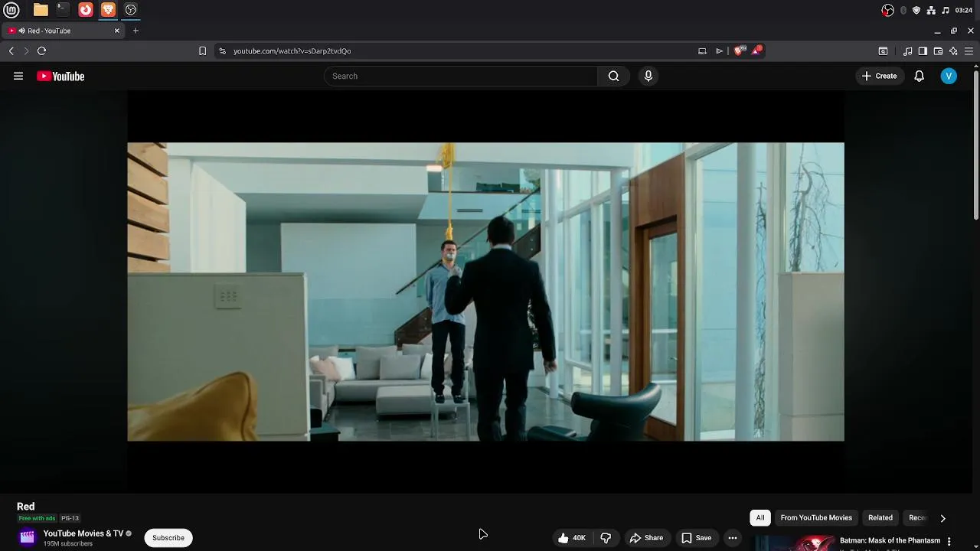This screenshot has width=980, height=551.
Task: Click the PG-13 rating badge
Action: tap(70, 518)
